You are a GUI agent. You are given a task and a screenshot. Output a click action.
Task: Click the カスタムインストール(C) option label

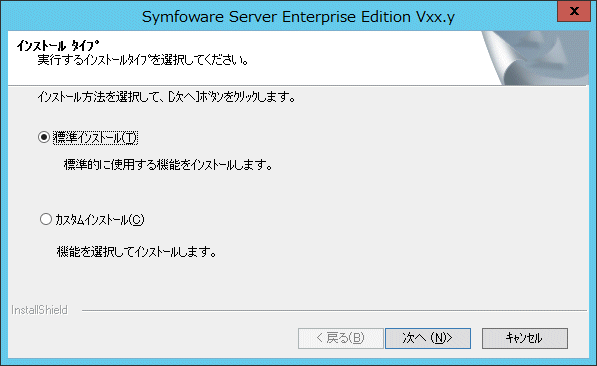(100, 220)
